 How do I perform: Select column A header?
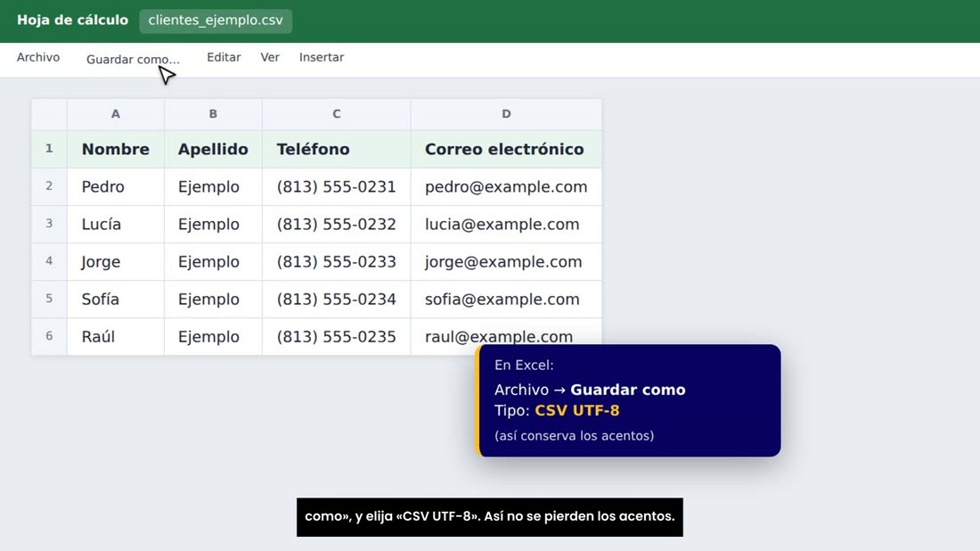(116, 114)
